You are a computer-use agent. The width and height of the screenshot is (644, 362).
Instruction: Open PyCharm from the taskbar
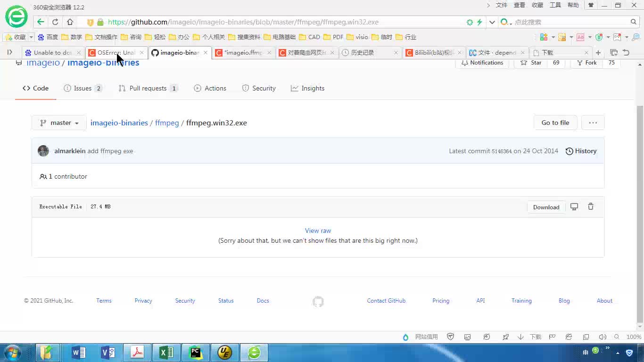[x=196, y=353]
